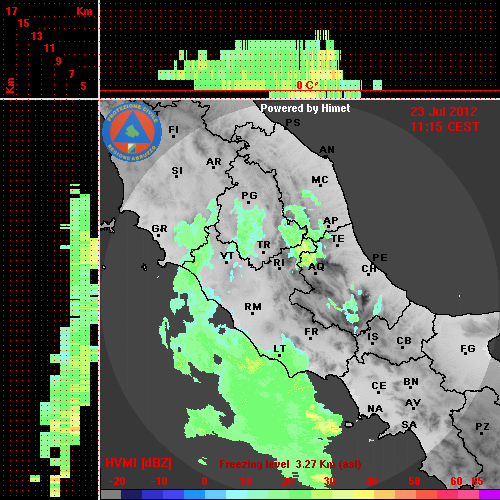Select the time stamp '11:15 CEST'
500x500 pixels.
pyautogui.click(x=445, y=127)
